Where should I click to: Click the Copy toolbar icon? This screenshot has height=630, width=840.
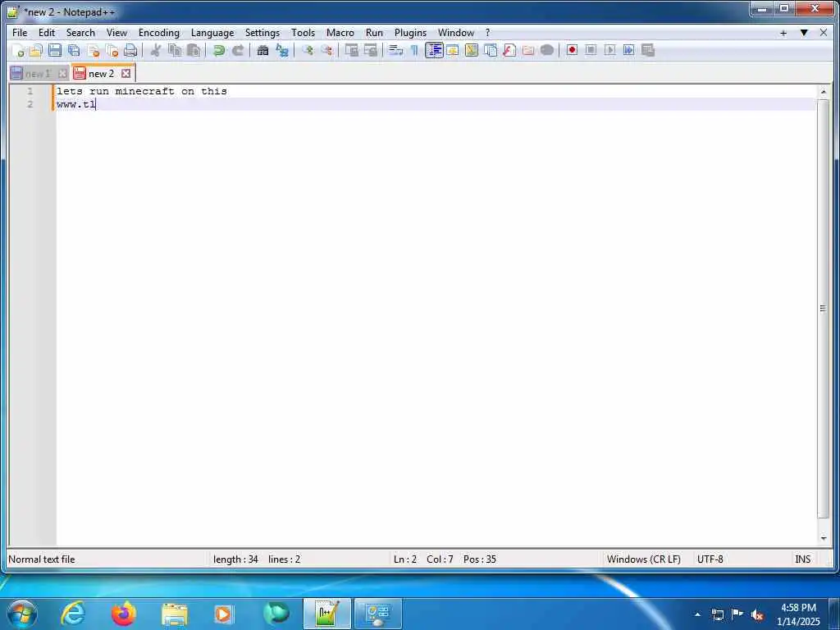[x=175, y=50]
